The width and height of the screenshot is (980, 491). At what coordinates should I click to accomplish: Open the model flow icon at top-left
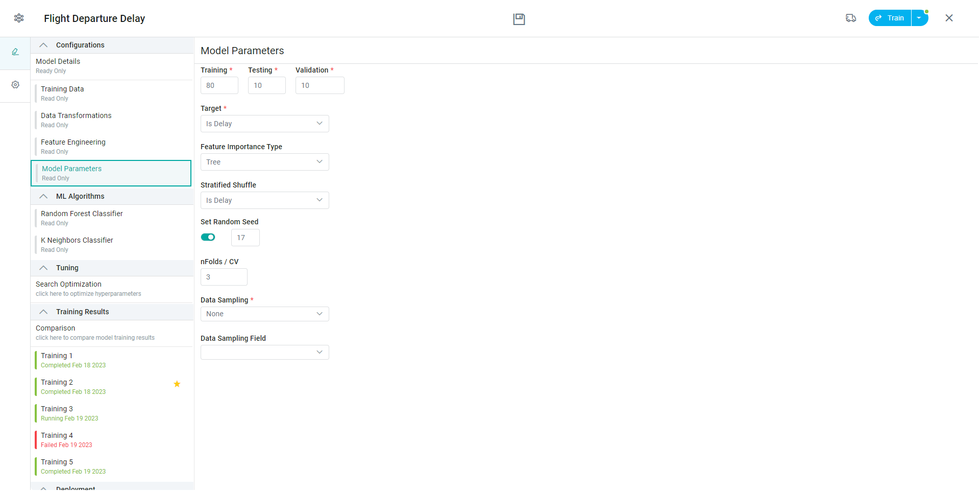tap(19, 18)
